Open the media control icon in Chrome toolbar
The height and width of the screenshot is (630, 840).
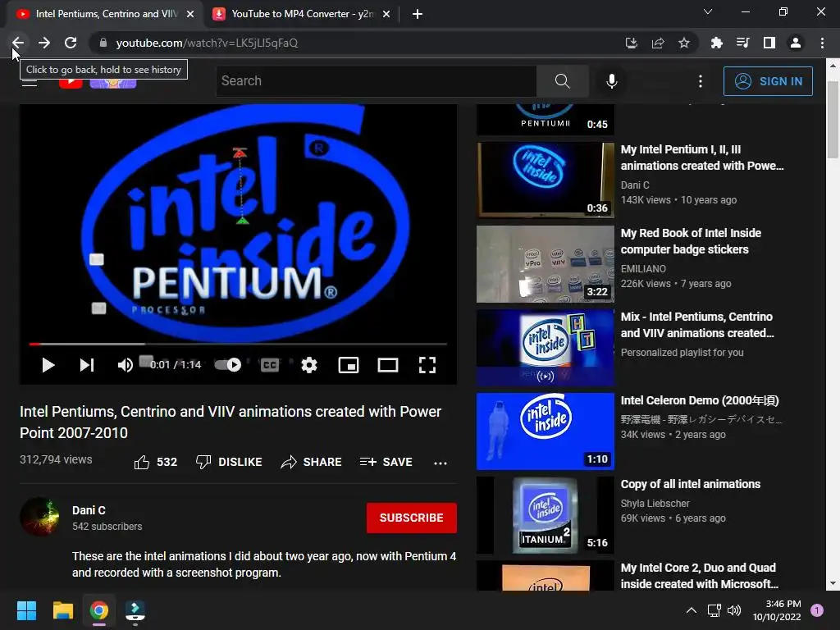(x=743, y=43)
